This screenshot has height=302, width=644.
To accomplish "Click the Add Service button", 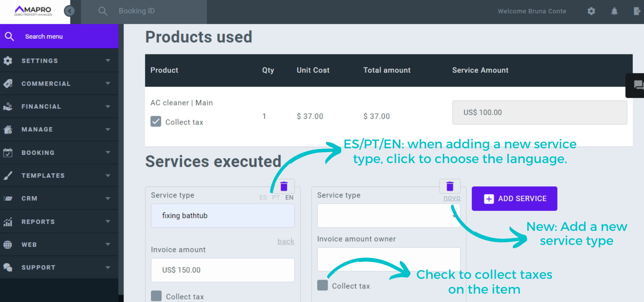I will click(514, 199).
